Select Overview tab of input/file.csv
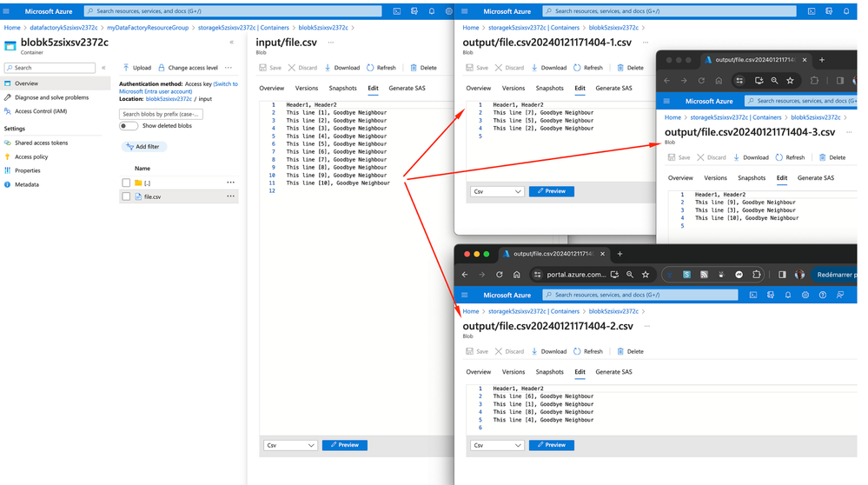This screenshot has height=485, width=868. click(x=272, y=88)
